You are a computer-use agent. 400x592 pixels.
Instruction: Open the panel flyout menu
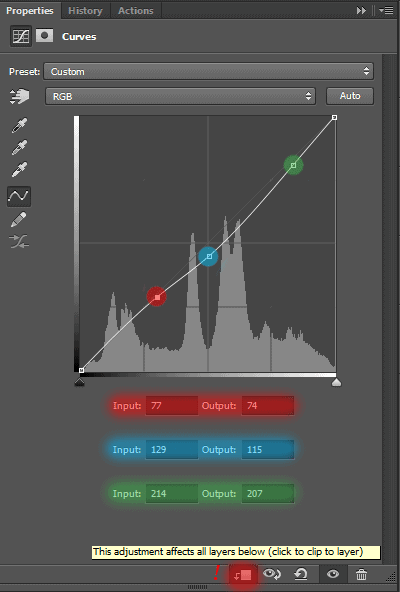click(x=386, y=11)
